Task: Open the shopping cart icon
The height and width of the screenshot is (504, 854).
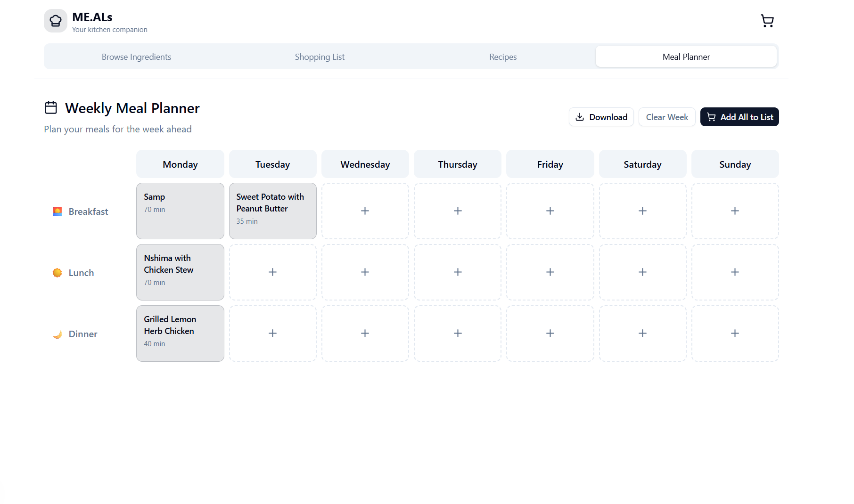Action: 767,21
